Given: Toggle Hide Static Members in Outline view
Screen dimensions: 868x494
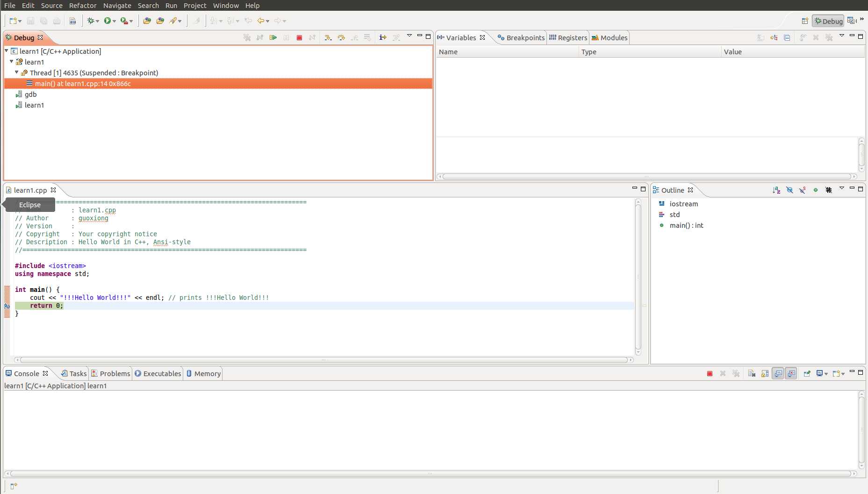Looking at the screenshot, I should [x=803, y=190].
